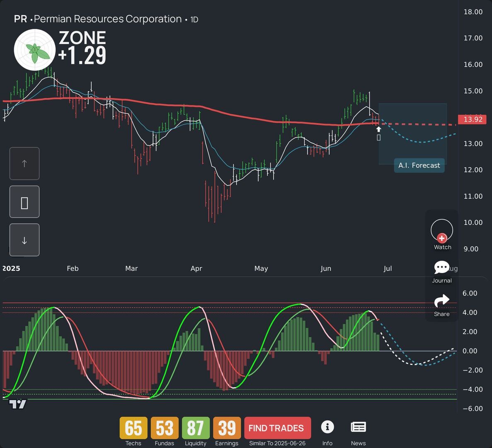Screen dimensions: 492x448
Task: Click Similar To 2025-06-26 caption
Action: point(277,443)
